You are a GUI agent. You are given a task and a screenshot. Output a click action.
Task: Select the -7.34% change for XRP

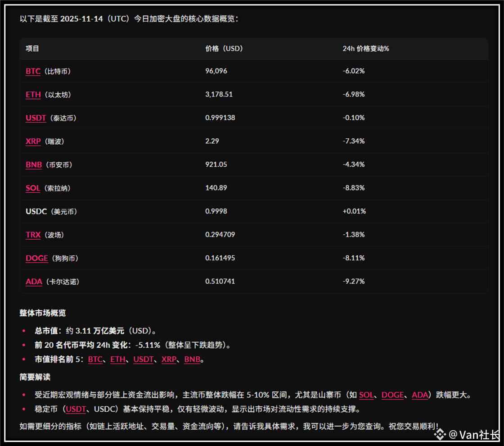click(354, 141)
